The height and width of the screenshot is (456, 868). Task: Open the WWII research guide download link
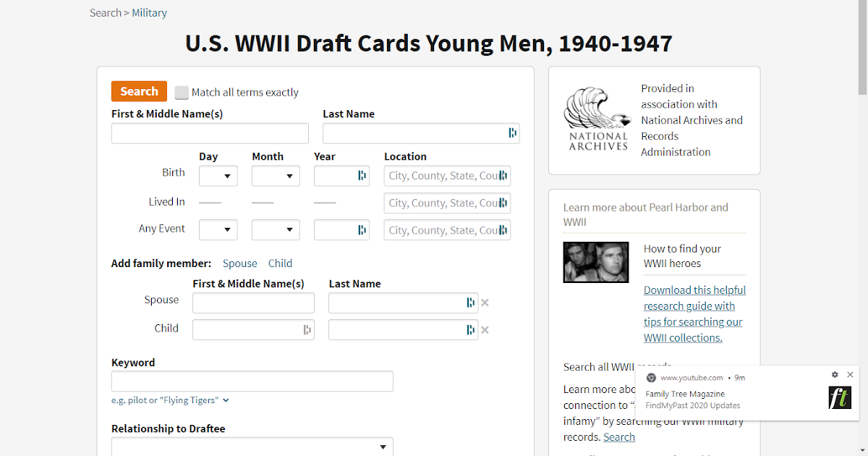693,305
